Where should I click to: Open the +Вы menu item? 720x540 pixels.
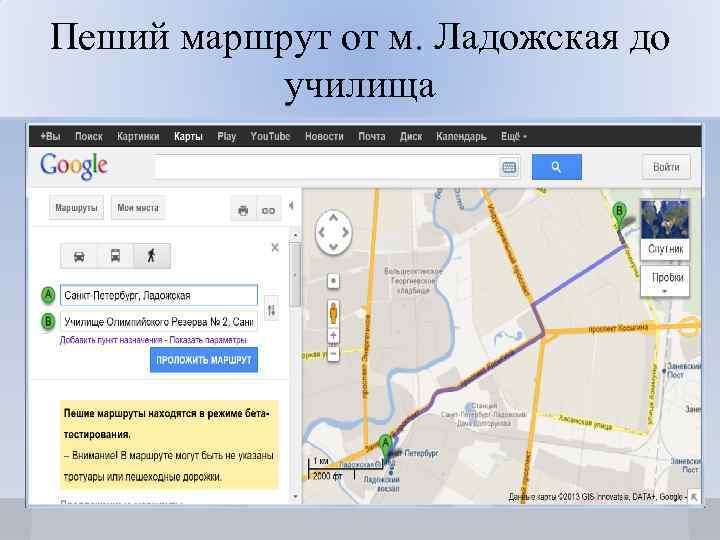(x=50, y=136)
